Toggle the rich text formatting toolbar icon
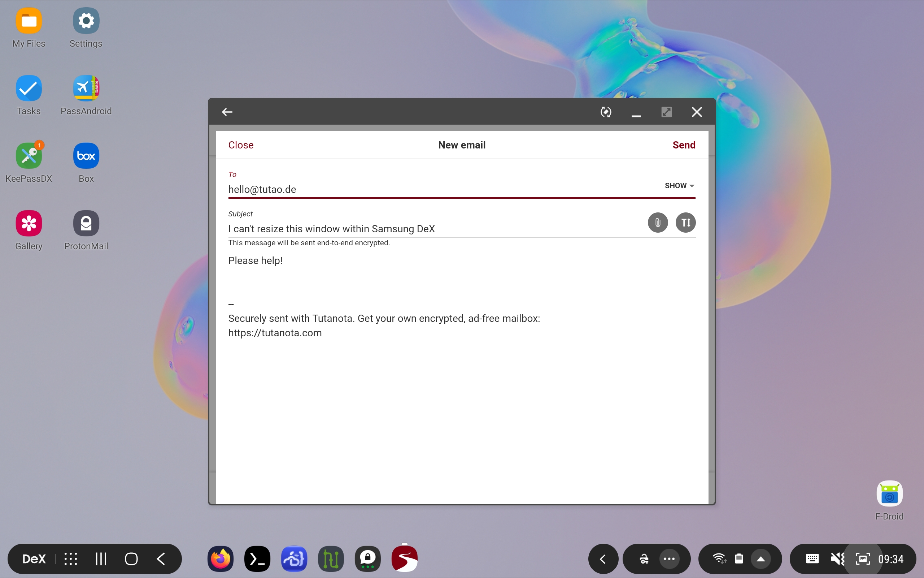Image resolution: width=924 pixels, height=578 pixels. [x=686, y=223]
